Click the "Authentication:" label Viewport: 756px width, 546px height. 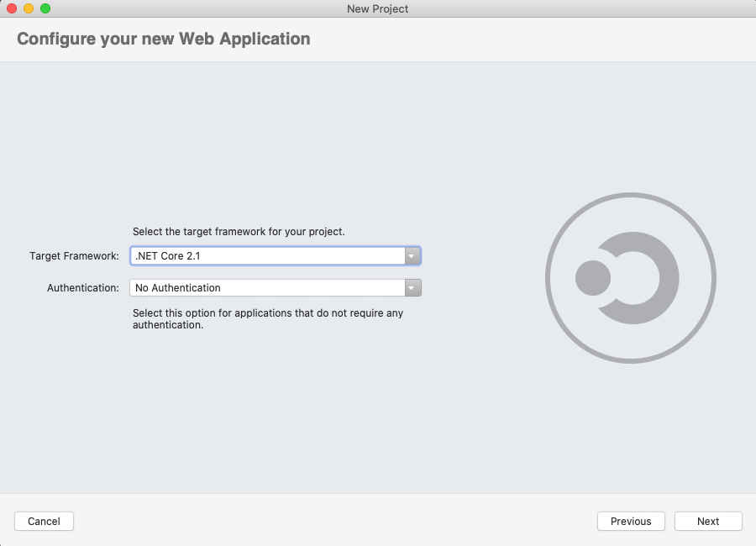81,287
